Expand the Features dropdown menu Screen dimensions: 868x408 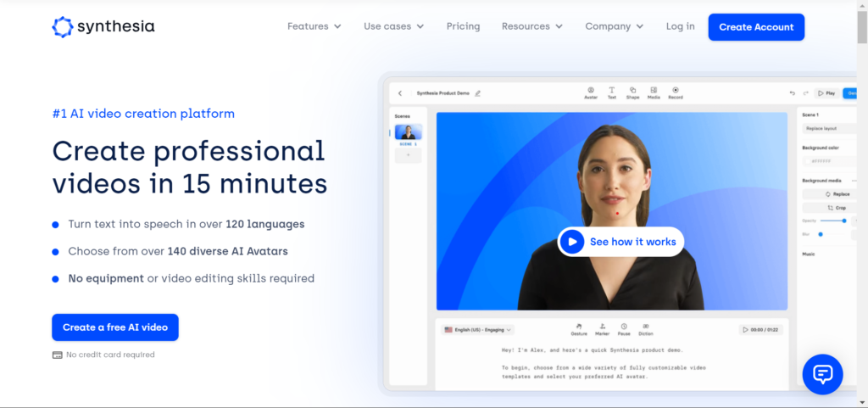314,26
